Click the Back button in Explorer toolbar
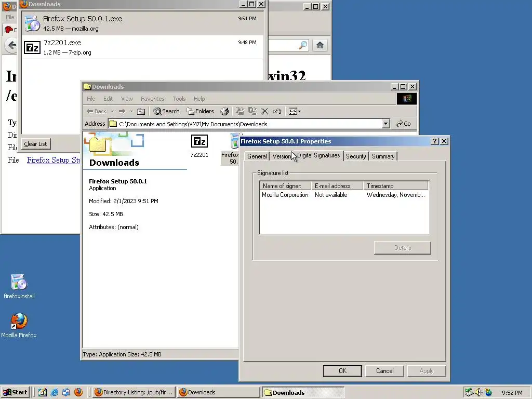 [97, 111]
